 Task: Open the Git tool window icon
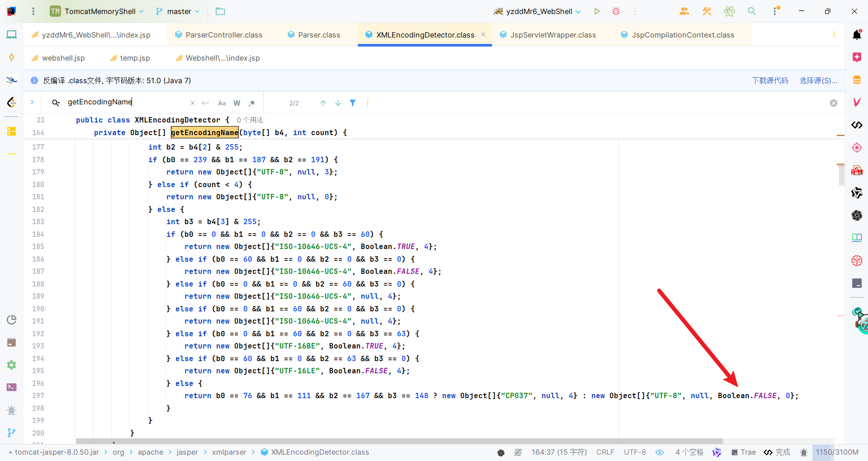(x=11, y=433)
